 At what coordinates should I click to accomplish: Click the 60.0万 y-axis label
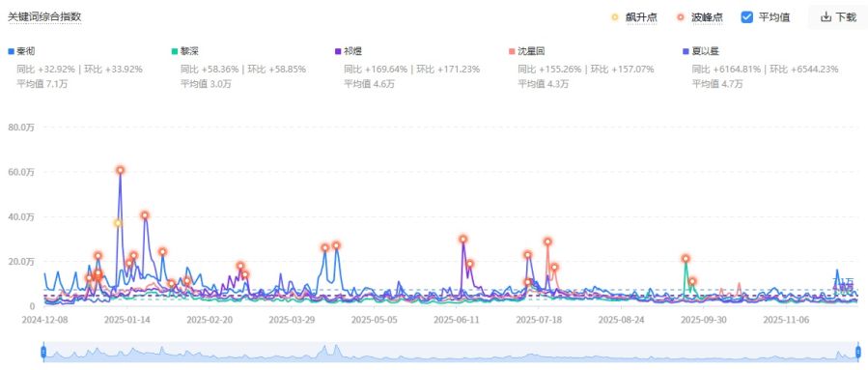21,172
